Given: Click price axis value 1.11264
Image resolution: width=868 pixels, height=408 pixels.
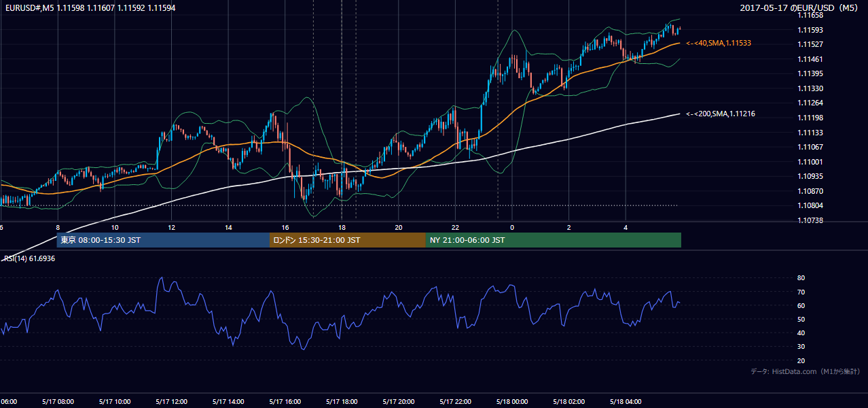Looking at the screenshot, I should click(x=810, y=103).
